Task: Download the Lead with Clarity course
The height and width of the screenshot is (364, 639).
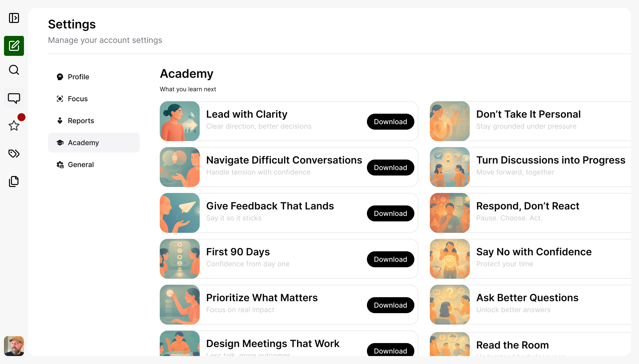Action: 390,122
